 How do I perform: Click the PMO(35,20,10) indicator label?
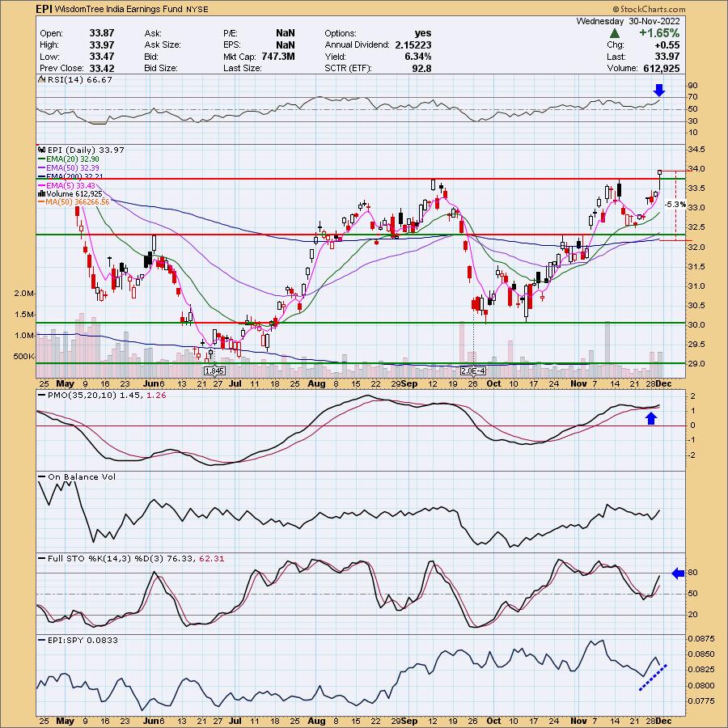pyautogui.click(x=82, y=395)
